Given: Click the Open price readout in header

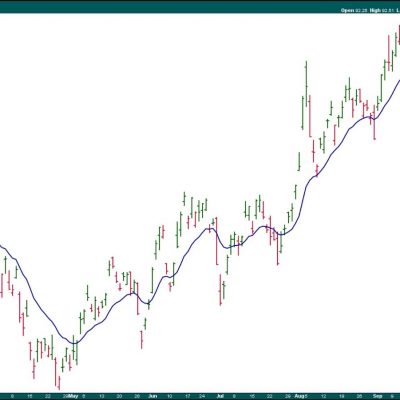Looking at the screenshot, I should pos(354,10).
